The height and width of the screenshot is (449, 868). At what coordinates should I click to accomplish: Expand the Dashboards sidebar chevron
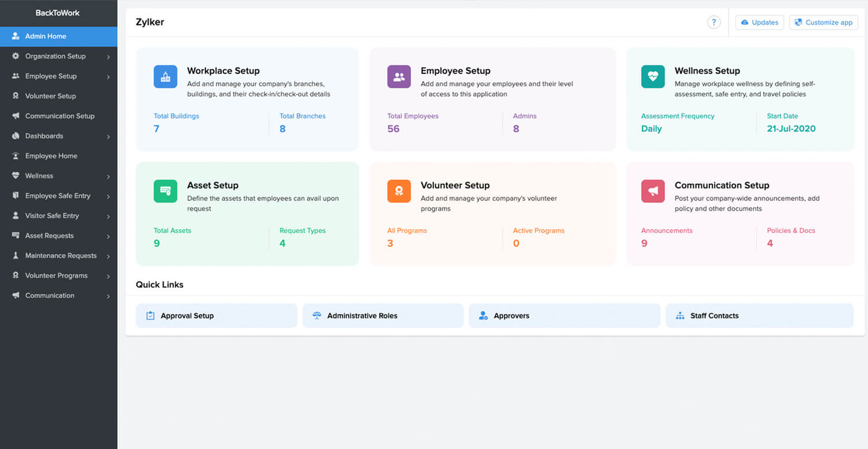108,137
